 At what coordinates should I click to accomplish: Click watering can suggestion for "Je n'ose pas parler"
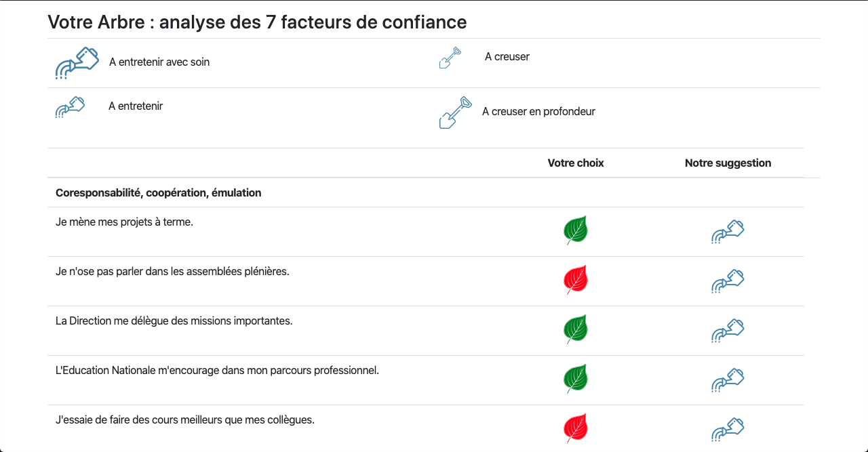[x=728, y=281]
